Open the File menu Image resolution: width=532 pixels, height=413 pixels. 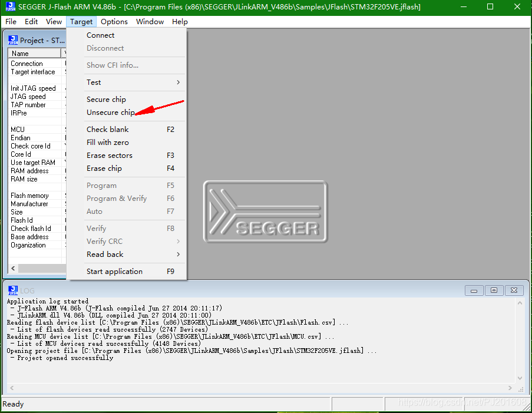pyautogui.click(x=11, y=22)
